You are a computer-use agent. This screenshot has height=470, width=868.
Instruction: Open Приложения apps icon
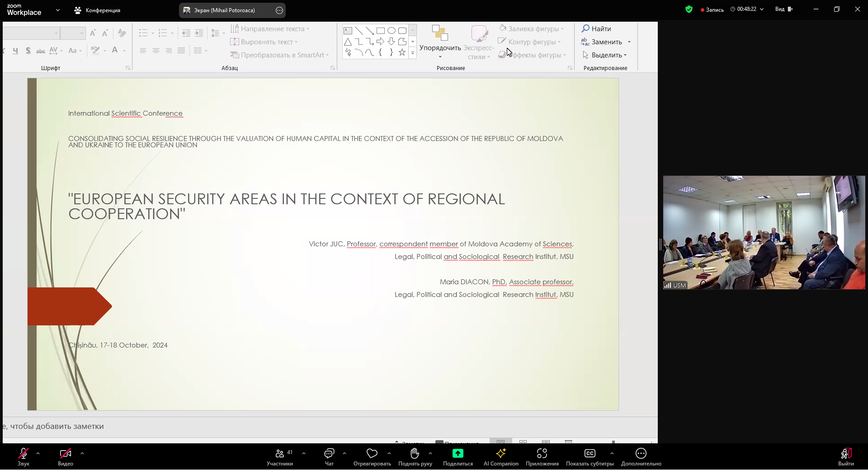coord(542,453)
